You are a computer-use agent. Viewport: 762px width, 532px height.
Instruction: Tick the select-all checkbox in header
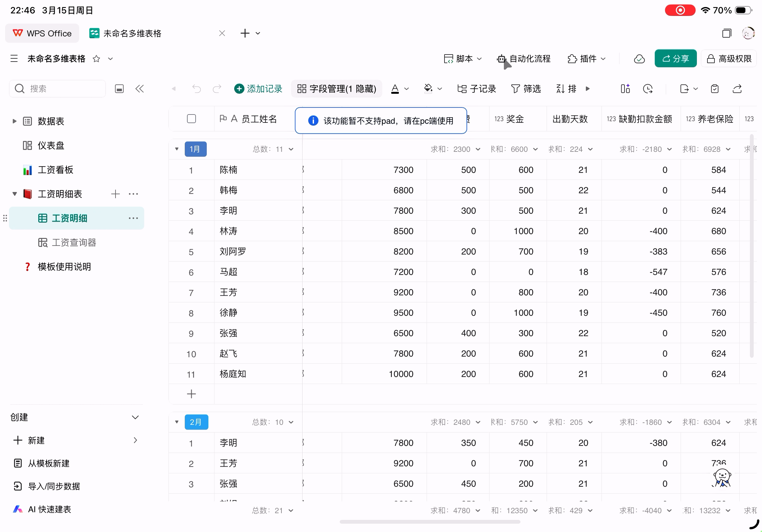click(x=191, y=119)
